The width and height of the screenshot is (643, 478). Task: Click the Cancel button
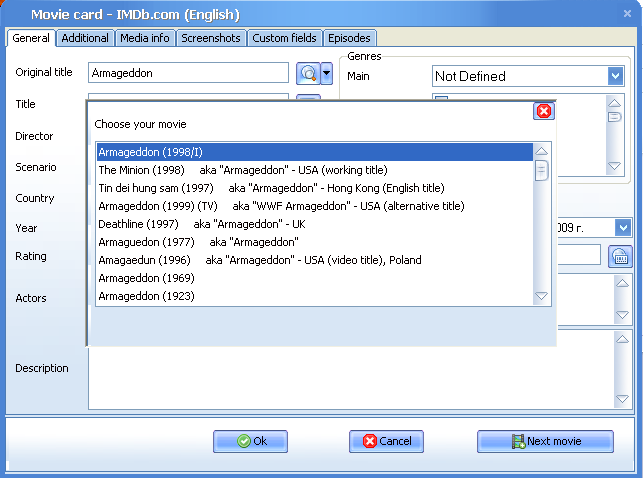[x=386, y=441]
